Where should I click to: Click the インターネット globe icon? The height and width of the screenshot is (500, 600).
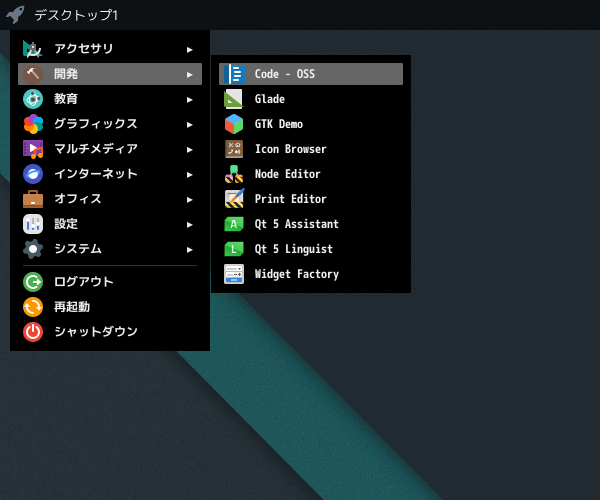tap(33, 174)
